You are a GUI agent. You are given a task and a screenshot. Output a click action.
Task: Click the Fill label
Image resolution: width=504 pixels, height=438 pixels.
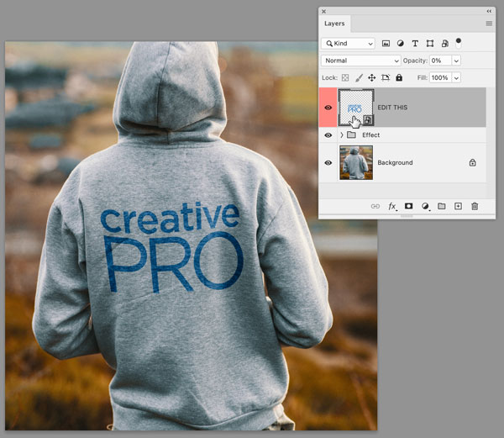point(423,77)
